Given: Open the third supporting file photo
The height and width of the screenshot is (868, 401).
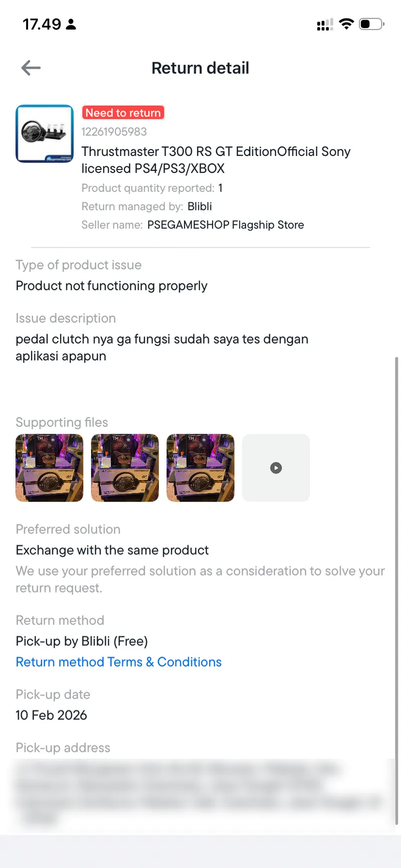Looking at the screenshot, I should point(200,468).
